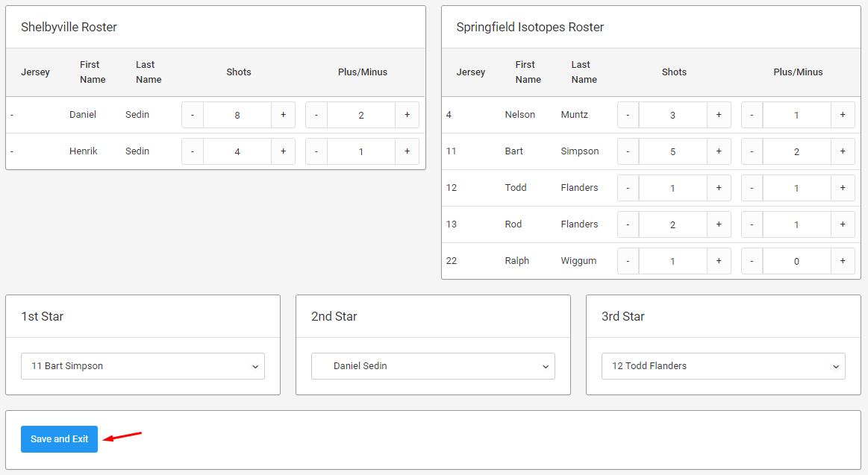Increase shots for Ralph Wiggum
The image size is (868, 475).
coord(719,261)
